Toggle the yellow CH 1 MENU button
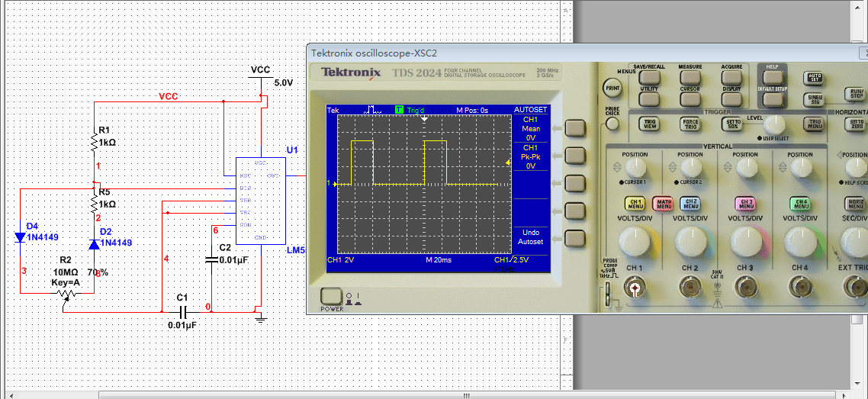 635,203
